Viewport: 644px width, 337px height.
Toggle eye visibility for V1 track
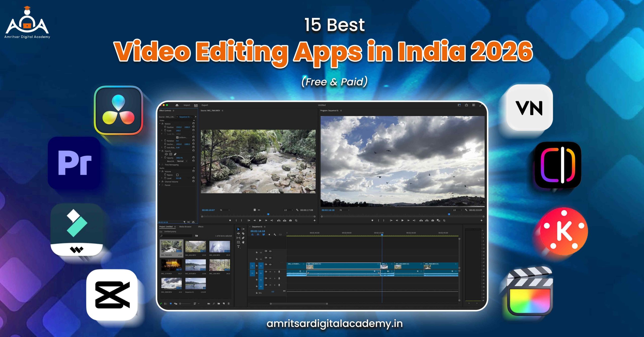(x=270, y=265)
